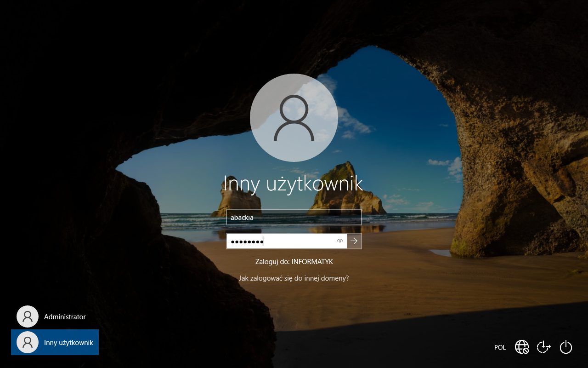Image resolution: width=588 pixels, height=368 pixels.
Task: Select the Inny użytkownik avatar in user list
Action: click(28, 342)
